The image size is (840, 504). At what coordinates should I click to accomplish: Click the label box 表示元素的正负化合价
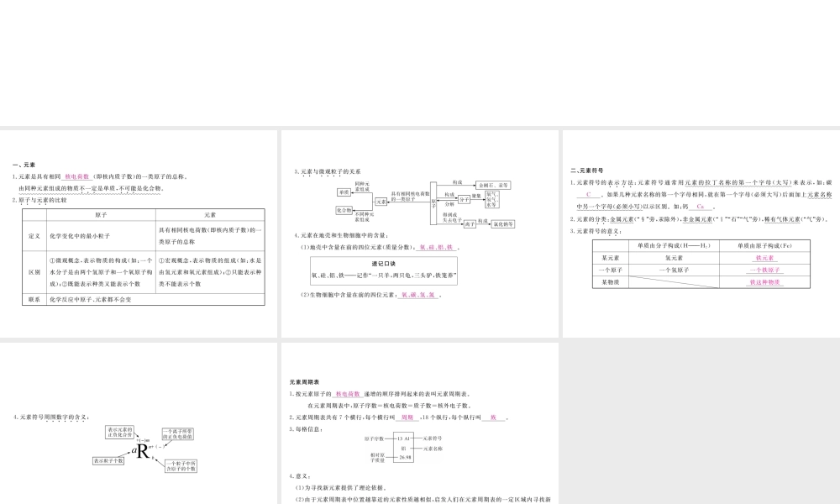pos(119,433)
